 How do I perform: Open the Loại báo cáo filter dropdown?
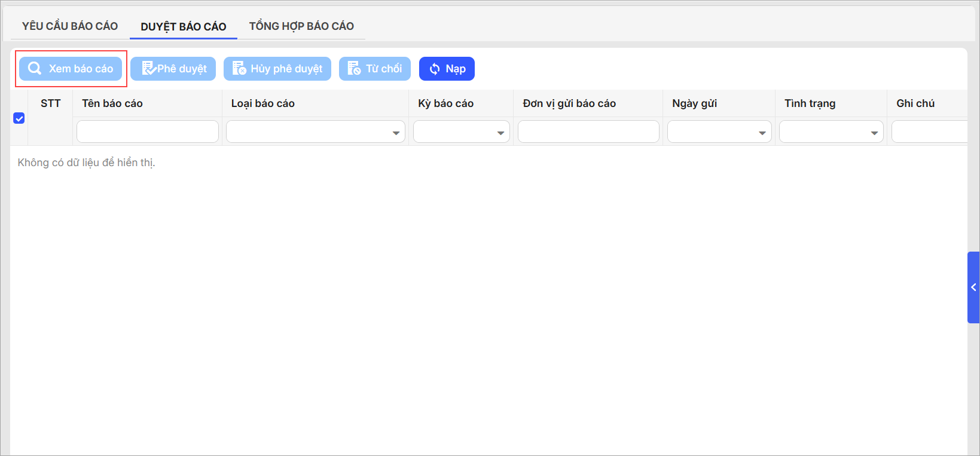coord(396,133)
